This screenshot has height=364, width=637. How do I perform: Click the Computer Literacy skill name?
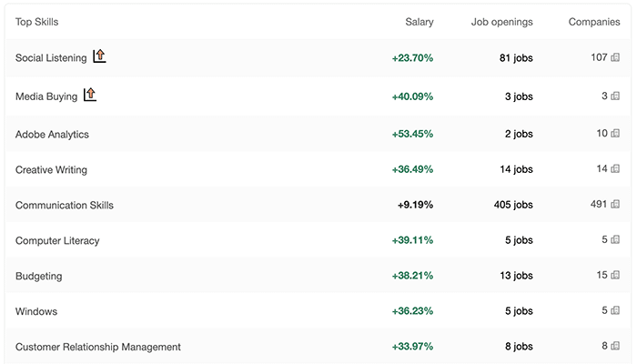coord(57,241)
